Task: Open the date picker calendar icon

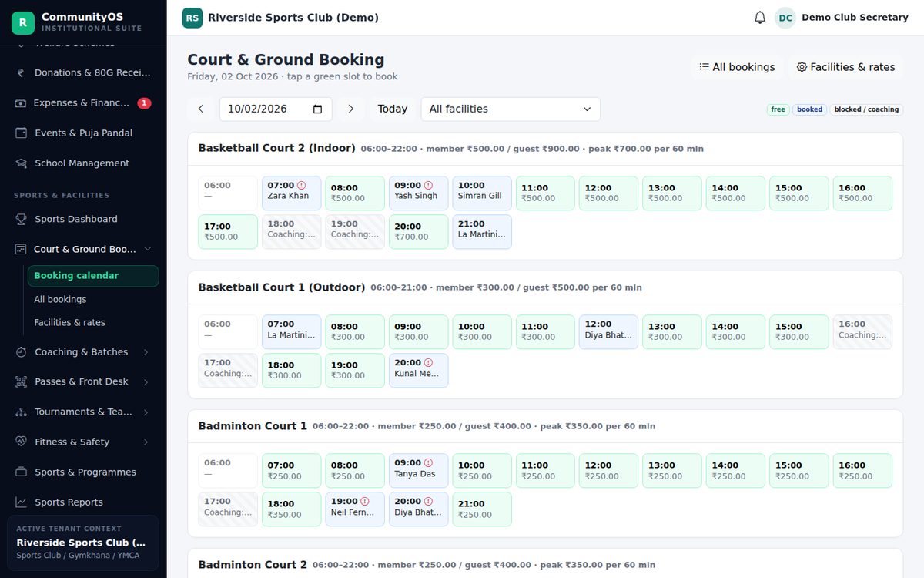Action: [x=318, y=109]
